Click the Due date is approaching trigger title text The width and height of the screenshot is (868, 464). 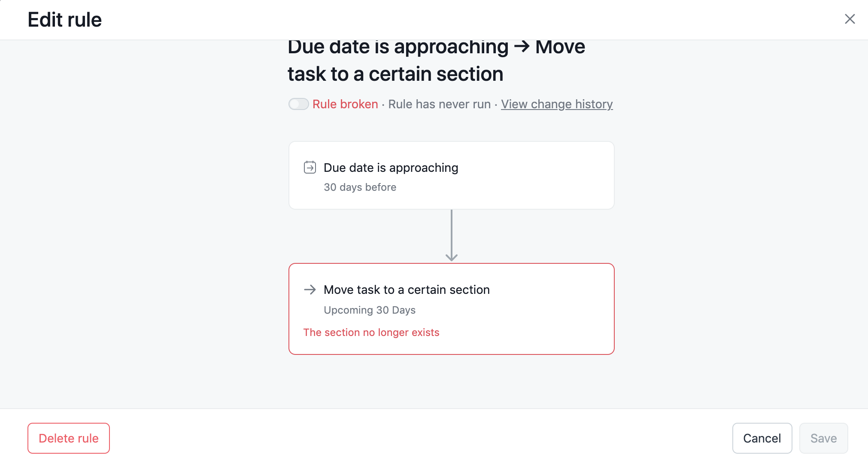pos(391,168)
